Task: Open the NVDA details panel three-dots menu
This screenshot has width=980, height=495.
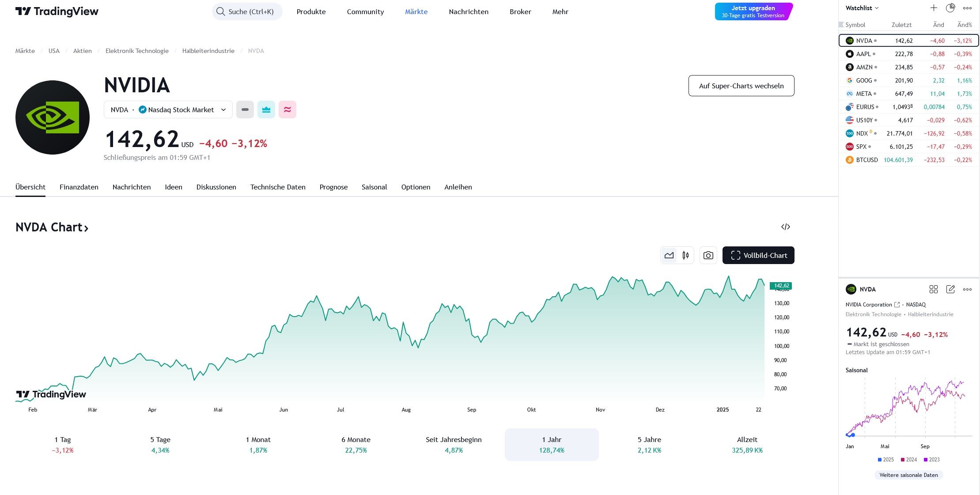Action: coord(967,289)
